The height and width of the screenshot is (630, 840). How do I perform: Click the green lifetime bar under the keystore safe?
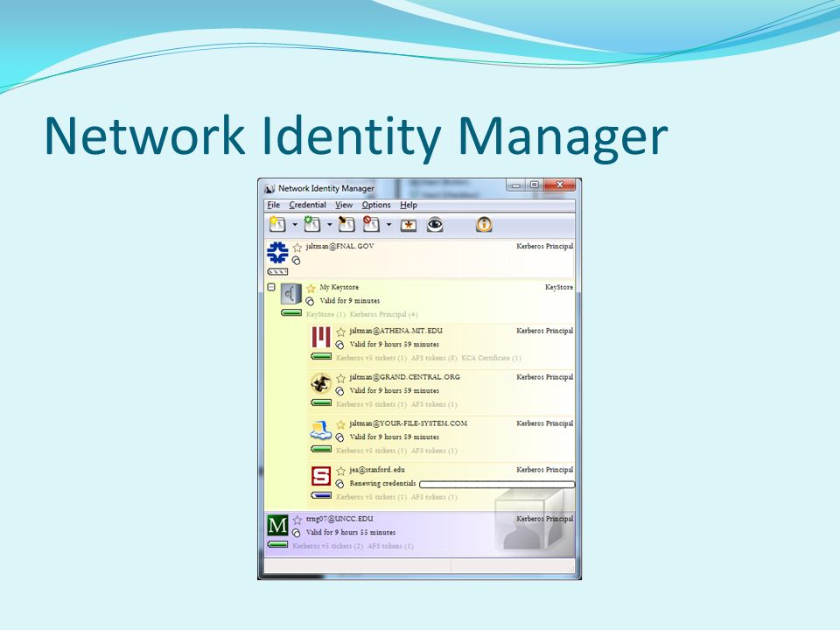pos(290,312)
